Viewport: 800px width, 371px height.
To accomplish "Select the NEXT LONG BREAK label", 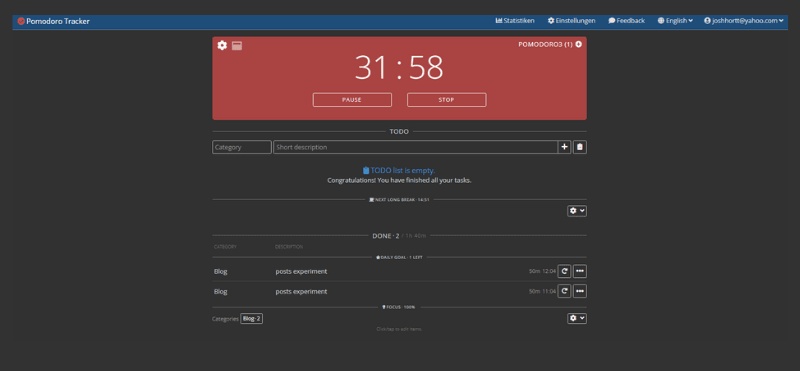I will click(x=399, y=200).
